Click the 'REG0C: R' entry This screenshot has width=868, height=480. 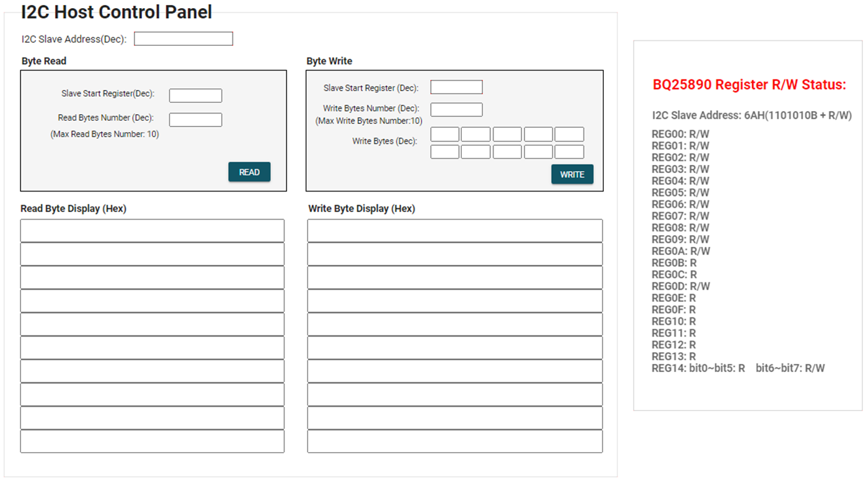click(x=675, y=275)
